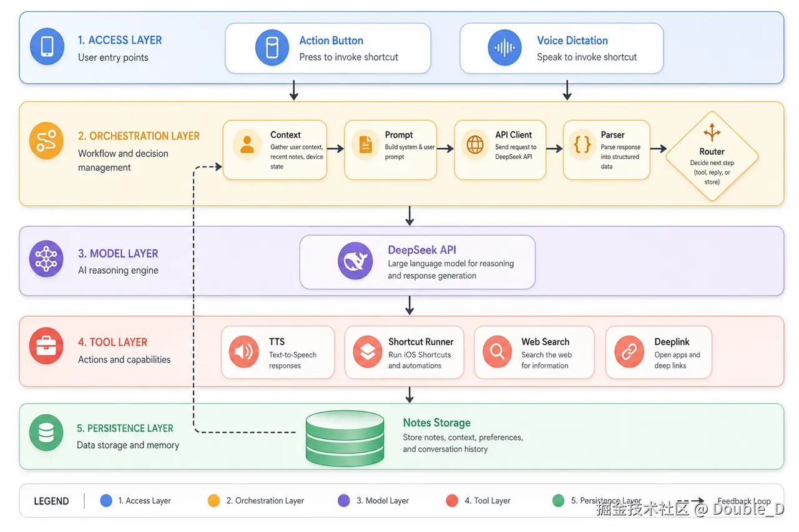Click the Persistence Layer round database icon

(x=46, y=432)
